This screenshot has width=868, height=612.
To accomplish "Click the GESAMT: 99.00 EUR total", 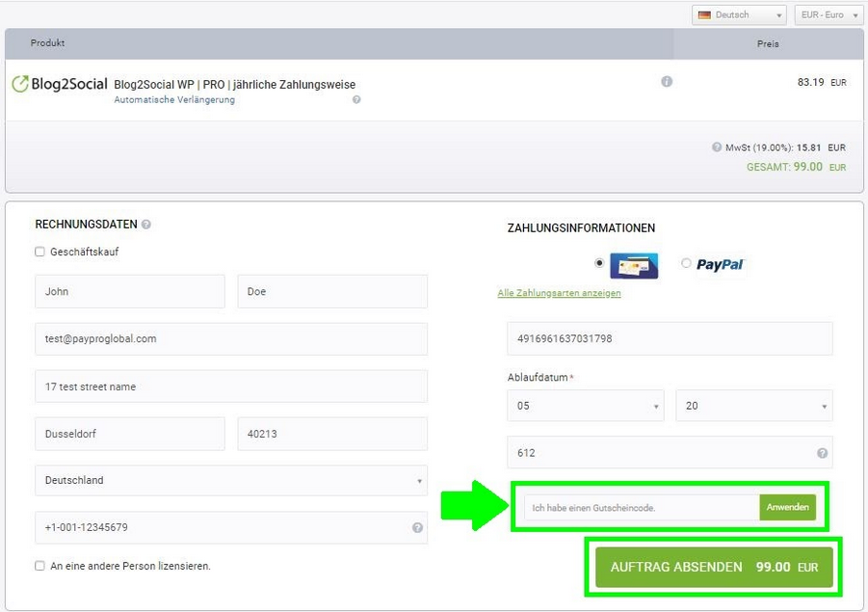I will 796,167.
